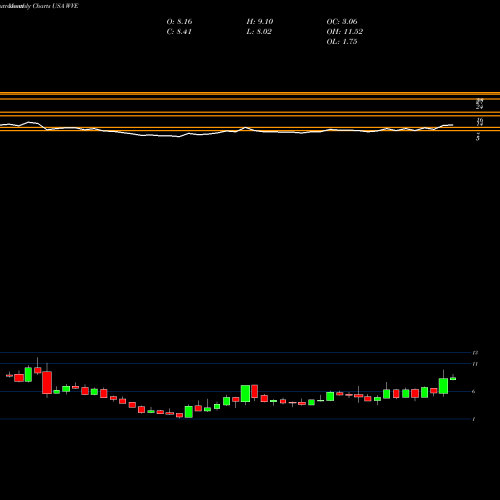Click the '11' price axis label
This screenshot has width=500, height=500.
(475, 364)
